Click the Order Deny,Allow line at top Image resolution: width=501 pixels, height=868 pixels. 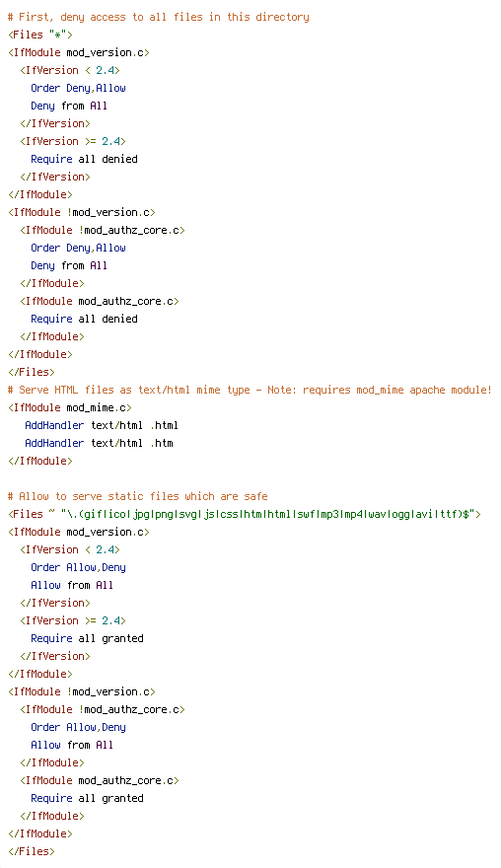tap(78, 88)
